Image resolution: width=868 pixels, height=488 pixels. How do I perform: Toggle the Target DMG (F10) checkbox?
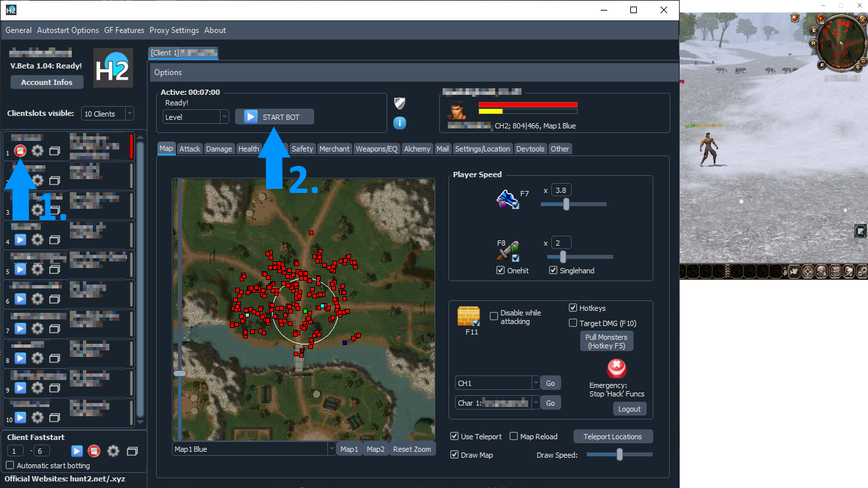(573, 323)
